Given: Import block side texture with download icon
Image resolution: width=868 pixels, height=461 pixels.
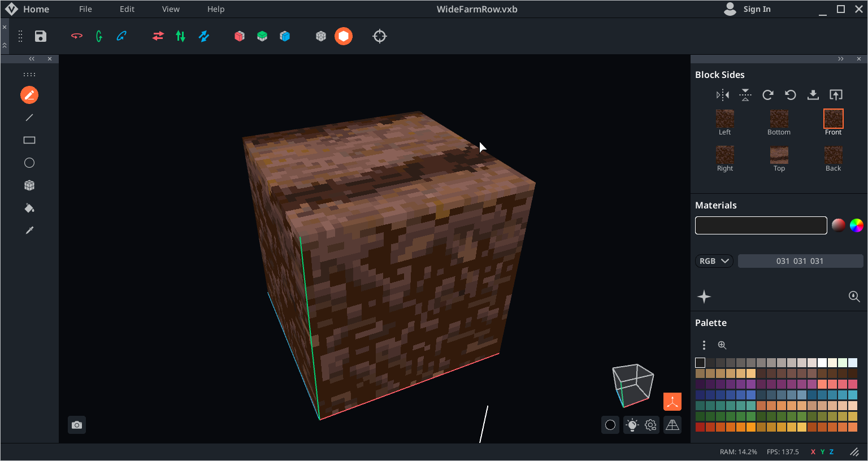Looking at the screenshot, I should point(813,95).
